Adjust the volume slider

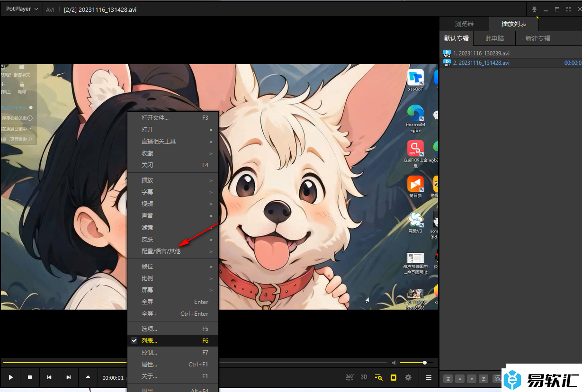(x=416, y=363)
